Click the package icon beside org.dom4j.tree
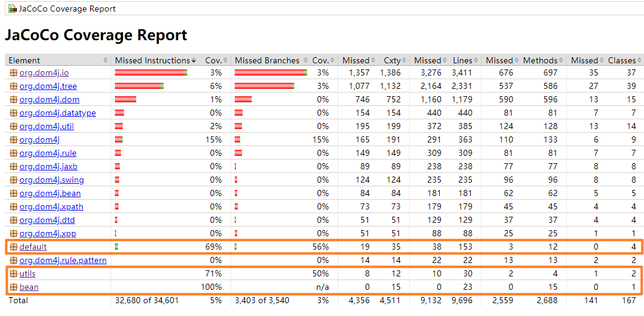 pyautogui.click(x=13, y=86)
